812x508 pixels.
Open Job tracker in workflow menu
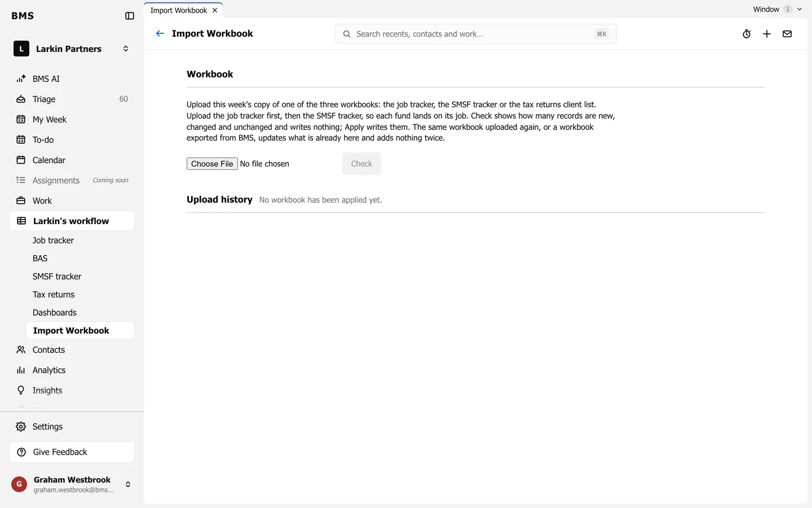tap(80, 240)
